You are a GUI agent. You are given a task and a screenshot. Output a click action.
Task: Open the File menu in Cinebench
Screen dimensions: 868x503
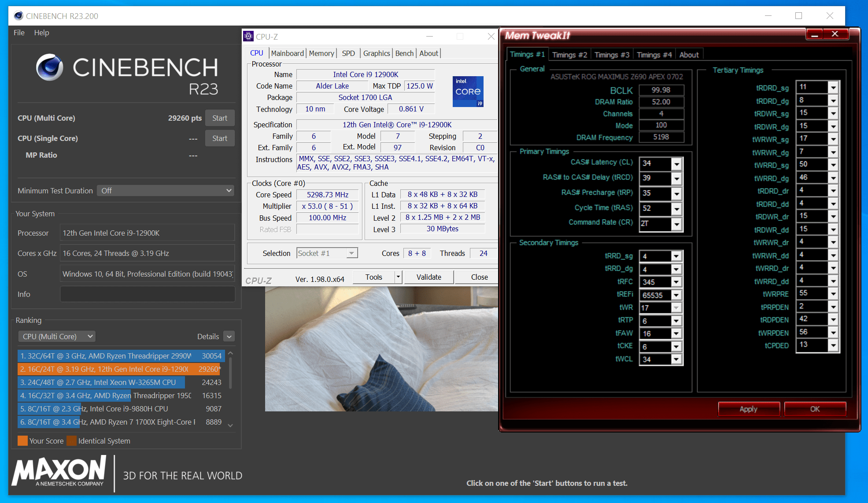click(19, 33)
